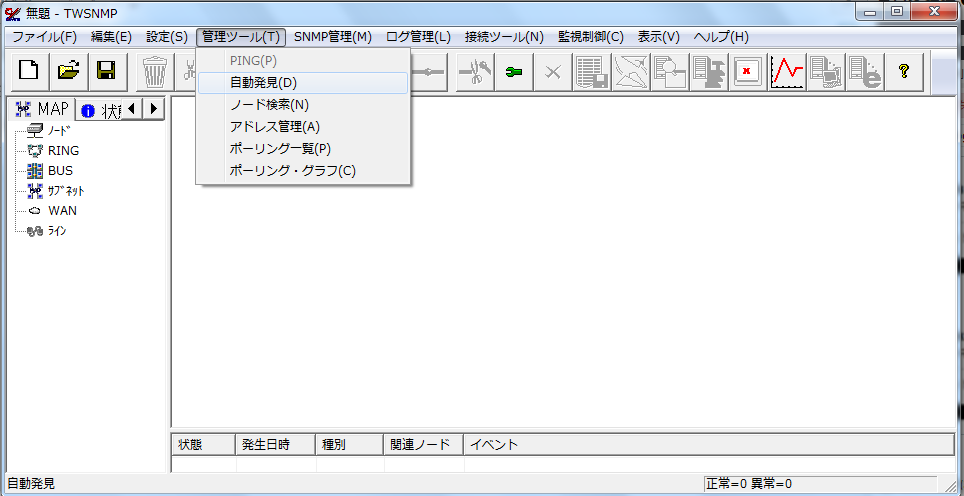Viewport: 964px width, 496px height.
Task: Open the 編集(E) menu
Action: (111, 37)
